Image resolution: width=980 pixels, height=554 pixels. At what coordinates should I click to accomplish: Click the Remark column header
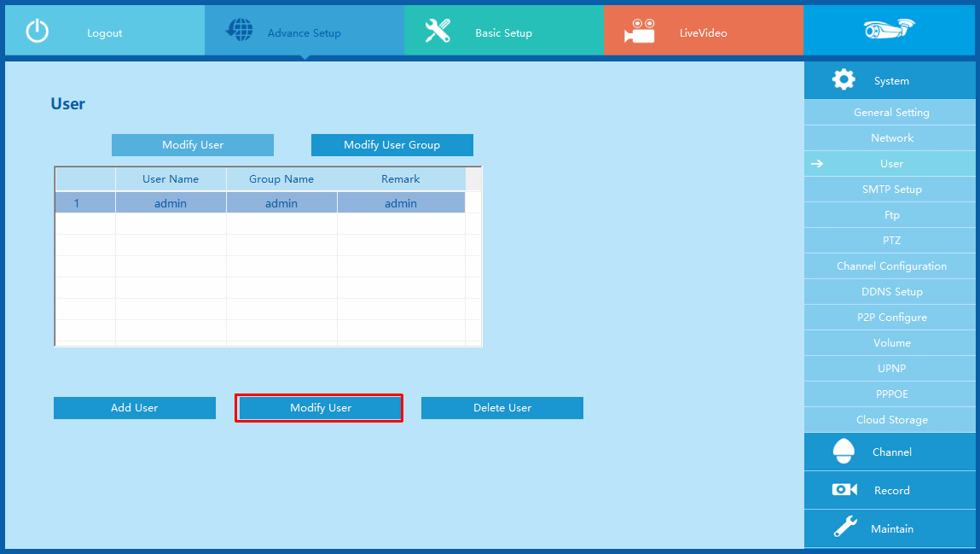coord(401,178)
